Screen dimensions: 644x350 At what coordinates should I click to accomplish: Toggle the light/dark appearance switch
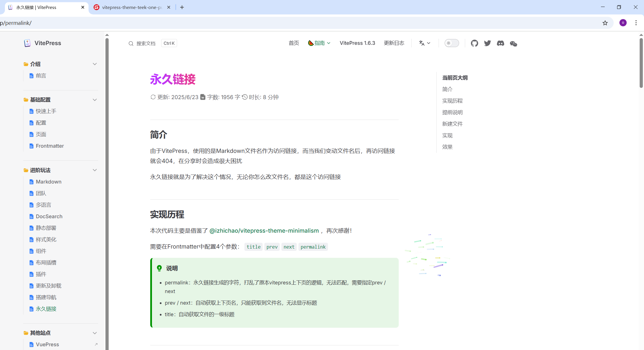[x=452, y=43]
